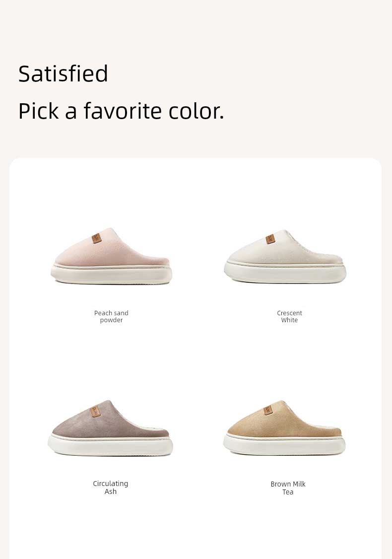Click the 'Peach sand powder' label
This screenshot has width=392, height=559.
[x=111, y=316]
